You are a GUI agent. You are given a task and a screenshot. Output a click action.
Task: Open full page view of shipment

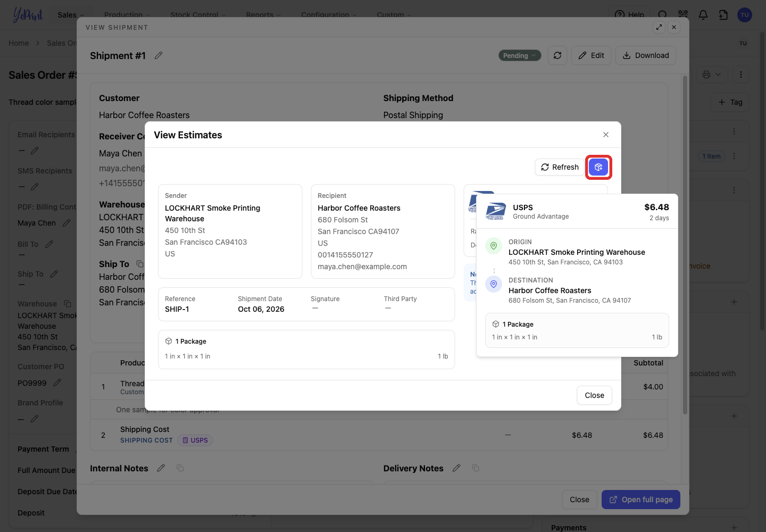[x=641, y=500]
